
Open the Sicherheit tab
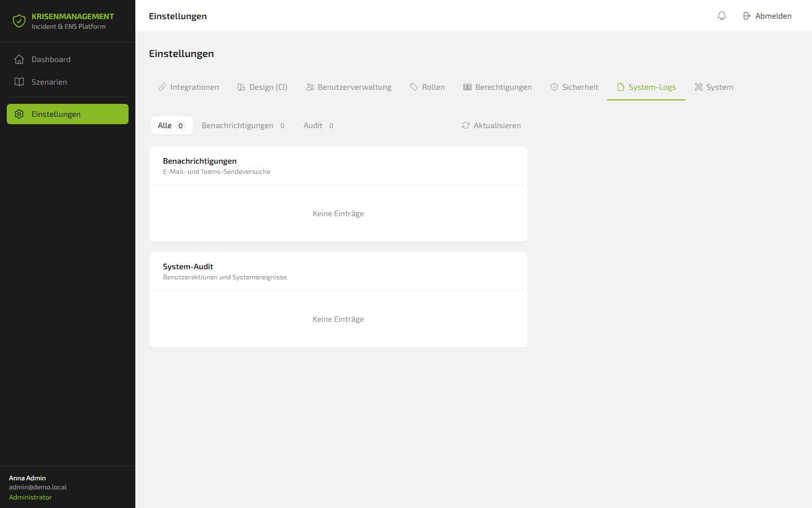tap(574, 87)
